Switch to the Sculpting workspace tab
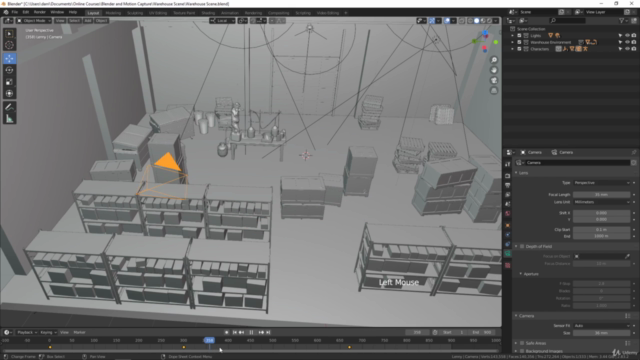 (135, 13)
